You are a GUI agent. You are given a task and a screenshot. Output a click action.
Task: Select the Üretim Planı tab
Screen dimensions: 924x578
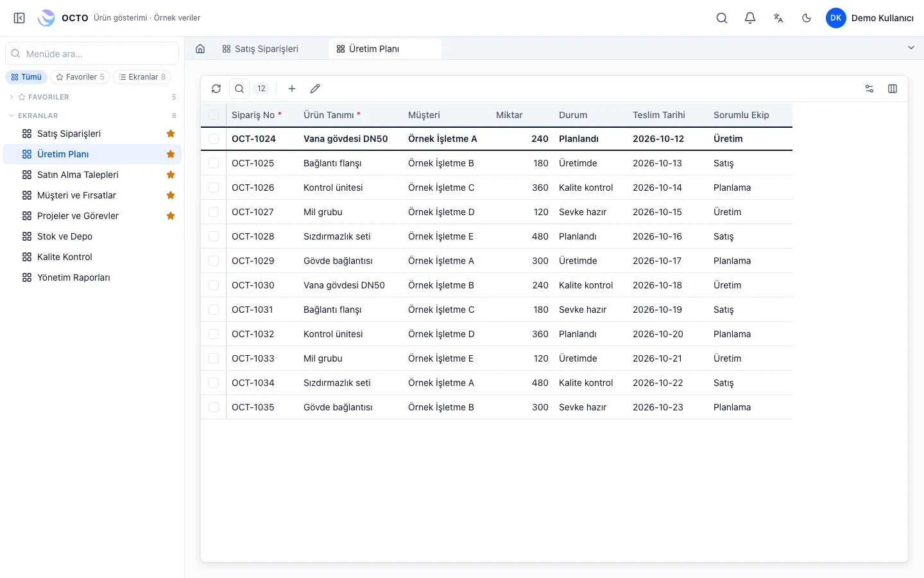(x=385, y=49)
